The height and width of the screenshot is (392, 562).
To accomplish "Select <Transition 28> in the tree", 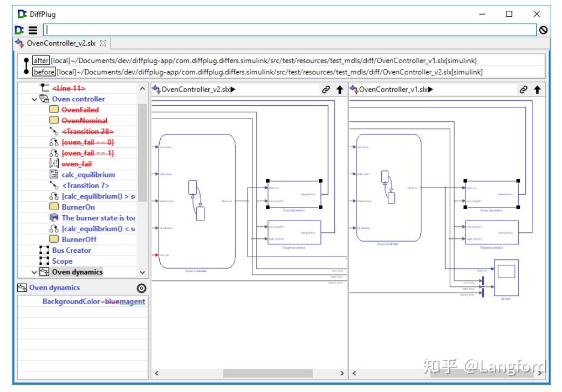I will pos(87,132).
